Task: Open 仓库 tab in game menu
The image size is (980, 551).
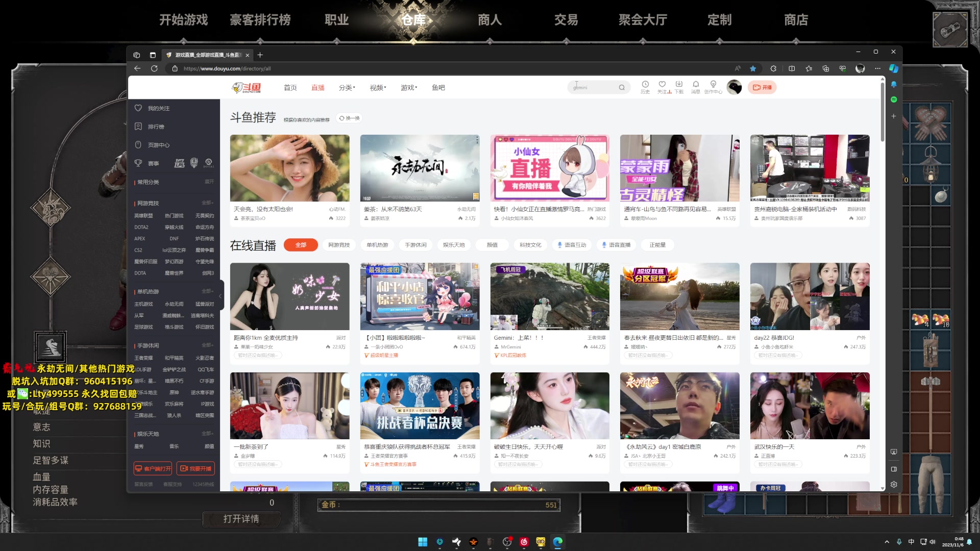Action: coord(413,20)
